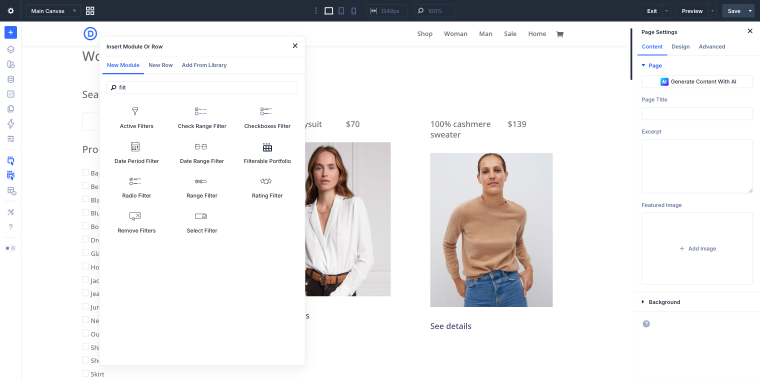Image resolution: width=760 pixels, height=380 pixels.
Task: Click the Exit button
Action: click(652, 11)
